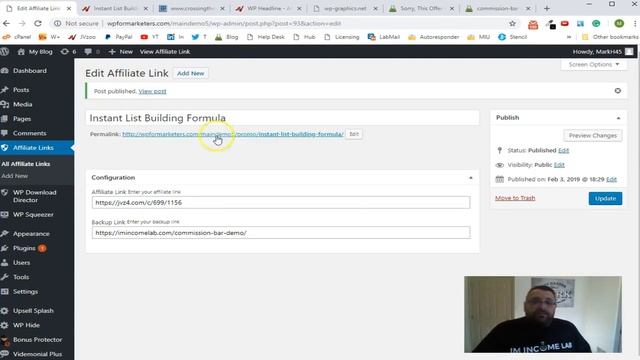This screenshot has width=640, height=360.
Task: Open the WordPress logo menu
Action: tap(4, 51)
